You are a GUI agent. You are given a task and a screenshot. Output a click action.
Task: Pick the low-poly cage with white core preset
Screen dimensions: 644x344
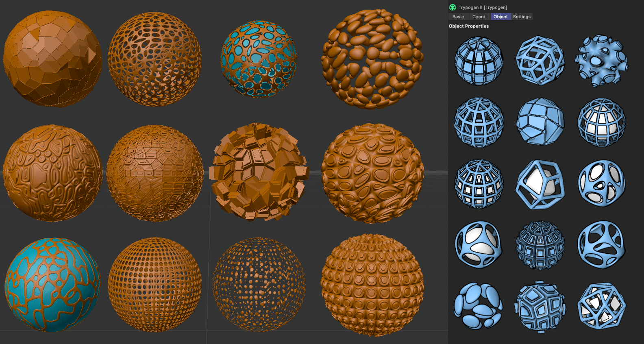[540, 184]
